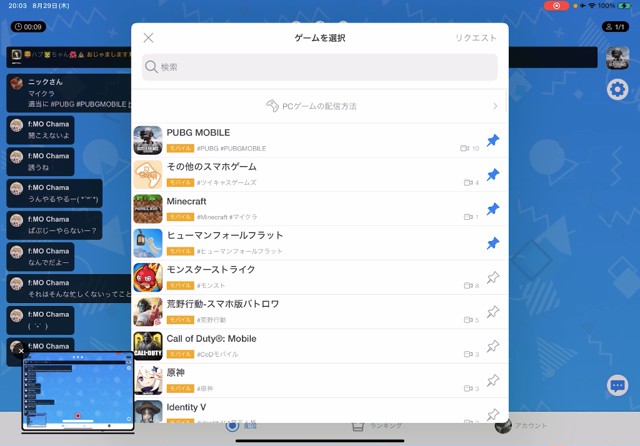
Task: Focus the 検索 search field
Action: point(320,67)
